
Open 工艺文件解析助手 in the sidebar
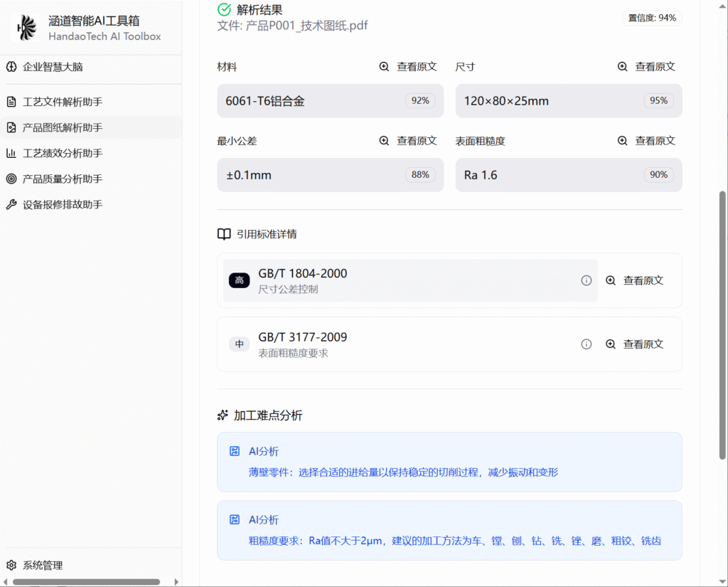click(x=62, y=102)
